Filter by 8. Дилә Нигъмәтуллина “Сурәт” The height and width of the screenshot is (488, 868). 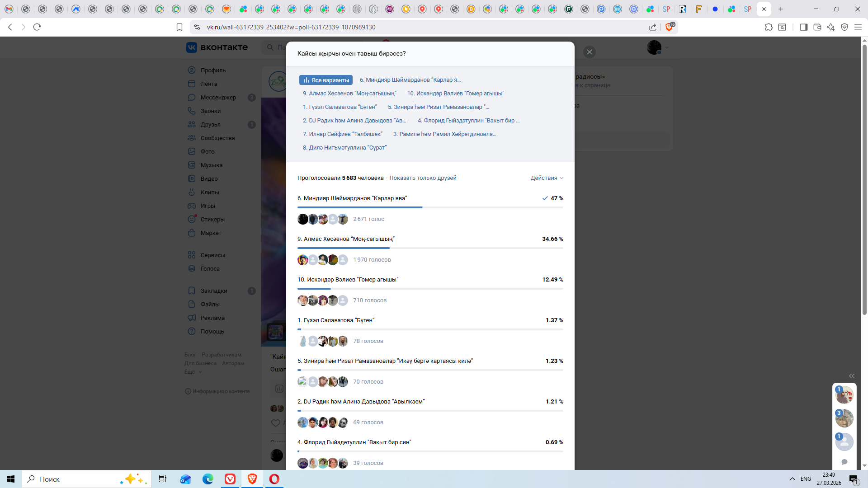pyautogui.click(x=344, y=148)
